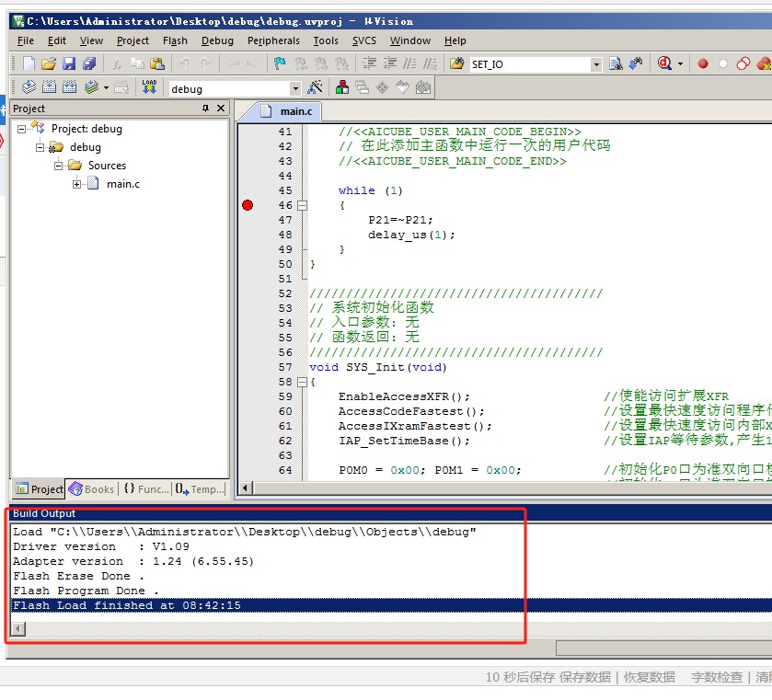Switch to the Func... panel tab
Viewport: 772px width, 700px height.
(x=145, y=488)
